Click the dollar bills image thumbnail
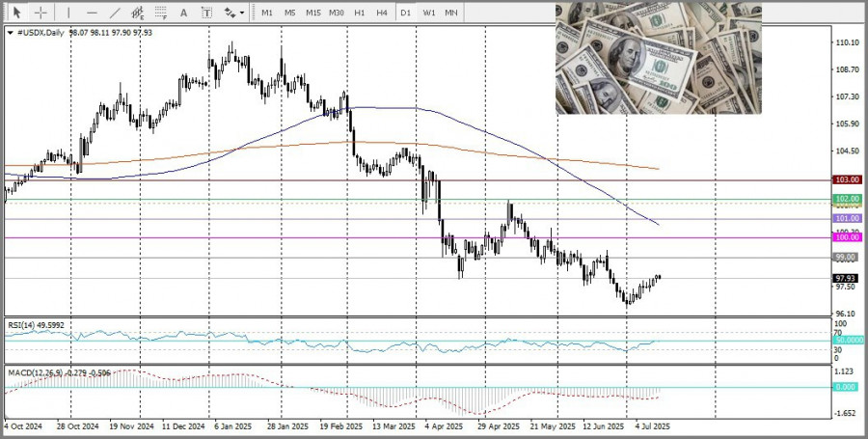Screen dimensions: 868x439 [659, 58]
